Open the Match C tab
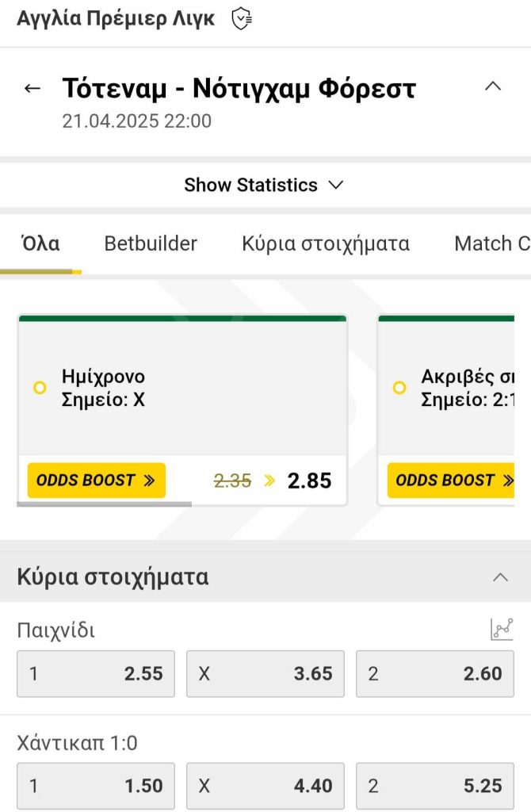The height and width of the screenshot is (812, 531). [x=491, y=243]
